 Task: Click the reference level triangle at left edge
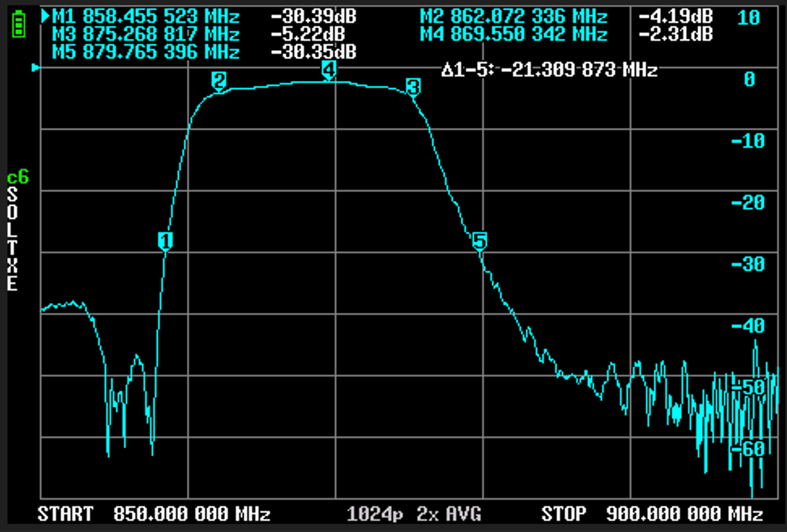click(x=36, y=68)
